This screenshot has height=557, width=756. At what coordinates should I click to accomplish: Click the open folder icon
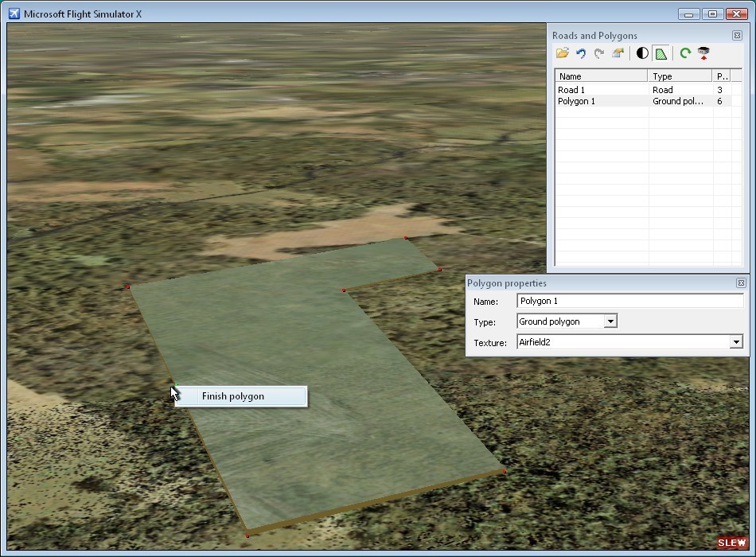coord(563,53)
